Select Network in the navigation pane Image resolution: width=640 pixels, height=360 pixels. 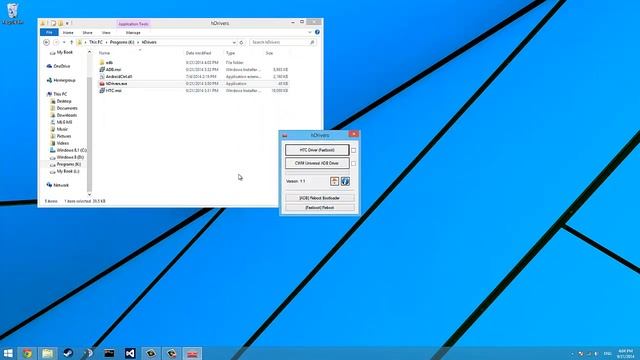pyautogui.click(x=61, y=185)
